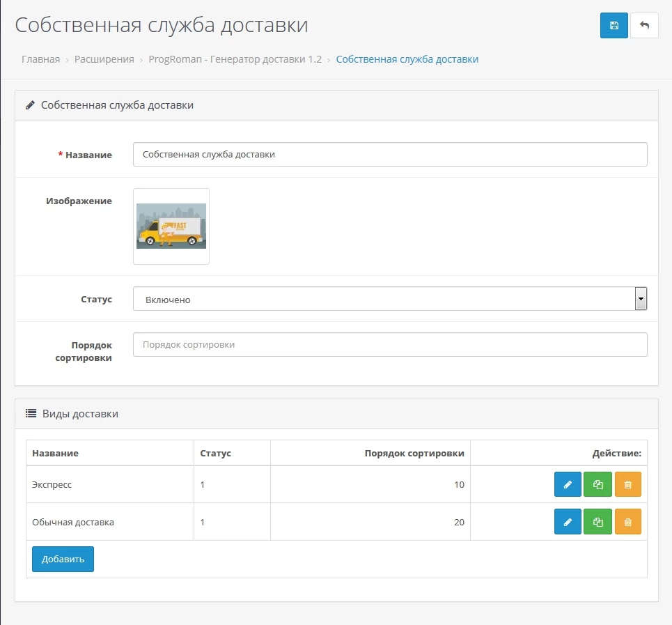Focus the Название input field
The width and height of the screenshot is (672, 625).
tap(390, 154)
